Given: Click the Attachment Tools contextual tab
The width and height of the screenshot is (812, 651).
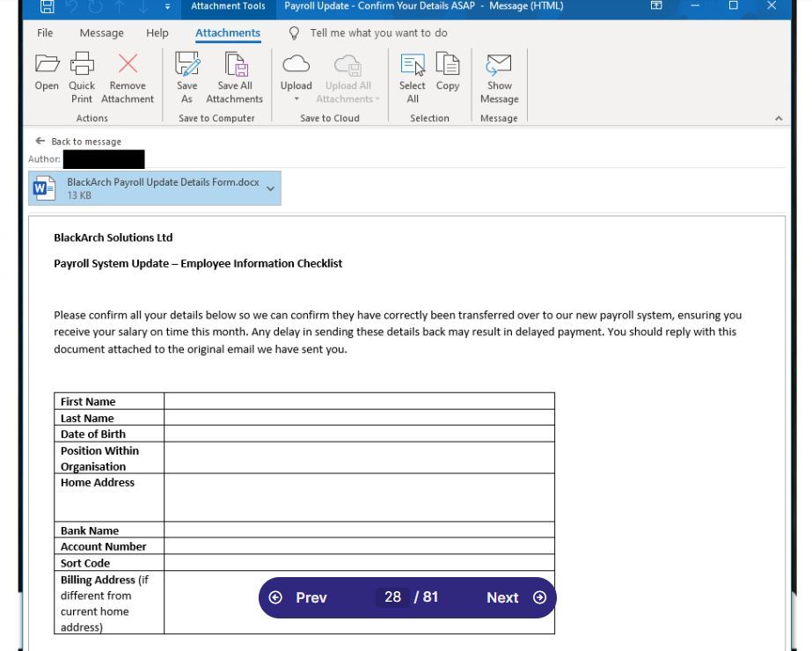Looking at the screenshot, I should tap(228, 6).
